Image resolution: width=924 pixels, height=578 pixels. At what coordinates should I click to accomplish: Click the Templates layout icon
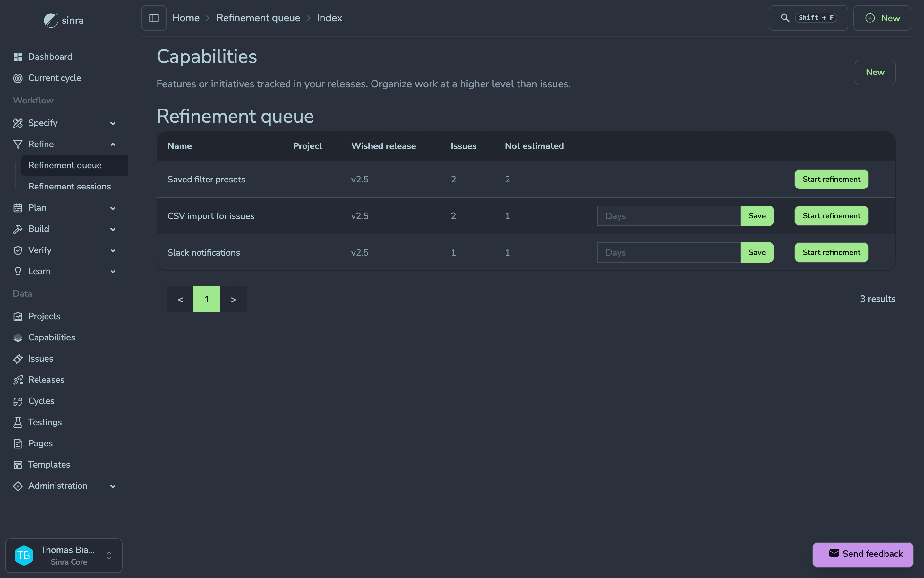tap(18, 465)
